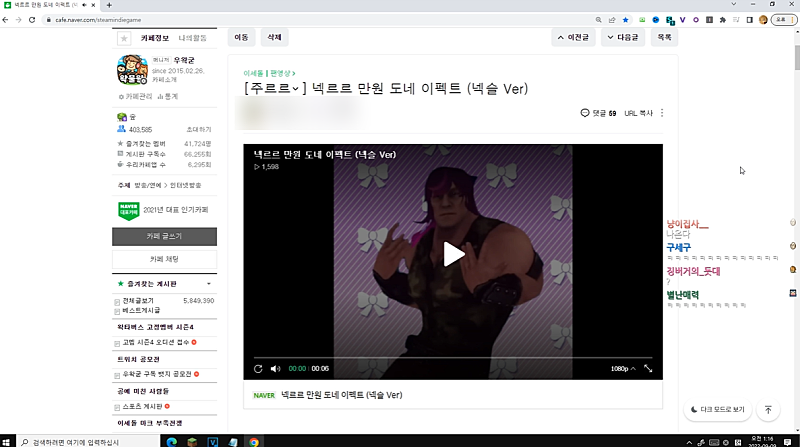Viewport: 800px width, 447px height.
Task: Open the post more-options dots menu
Action: click(662, 113)
